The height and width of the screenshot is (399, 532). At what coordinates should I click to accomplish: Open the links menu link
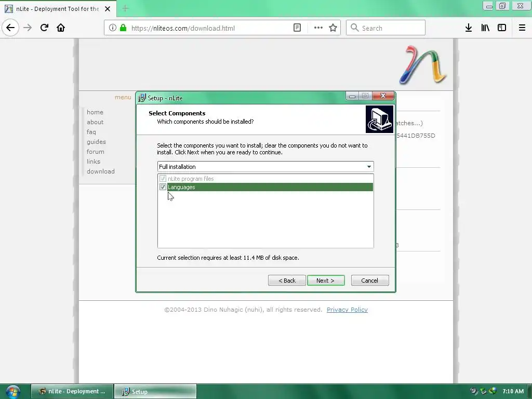coord(94,162)
